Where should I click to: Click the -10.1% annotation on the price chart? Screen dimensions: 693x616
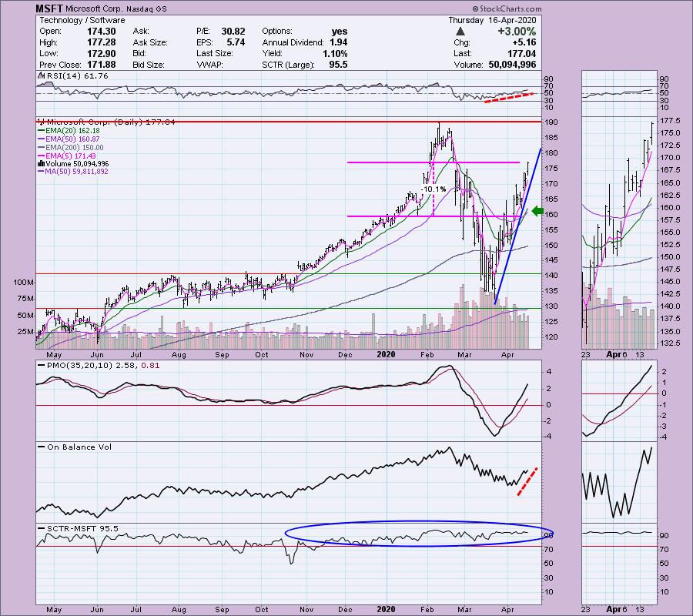tap(433, 189)
